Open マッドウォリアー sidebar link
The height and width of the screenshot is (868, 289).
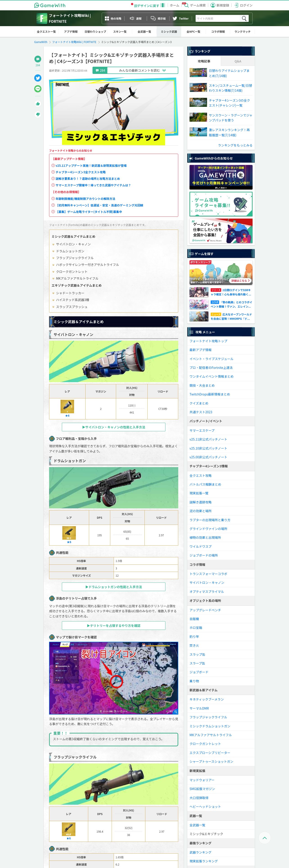[202, 780]
